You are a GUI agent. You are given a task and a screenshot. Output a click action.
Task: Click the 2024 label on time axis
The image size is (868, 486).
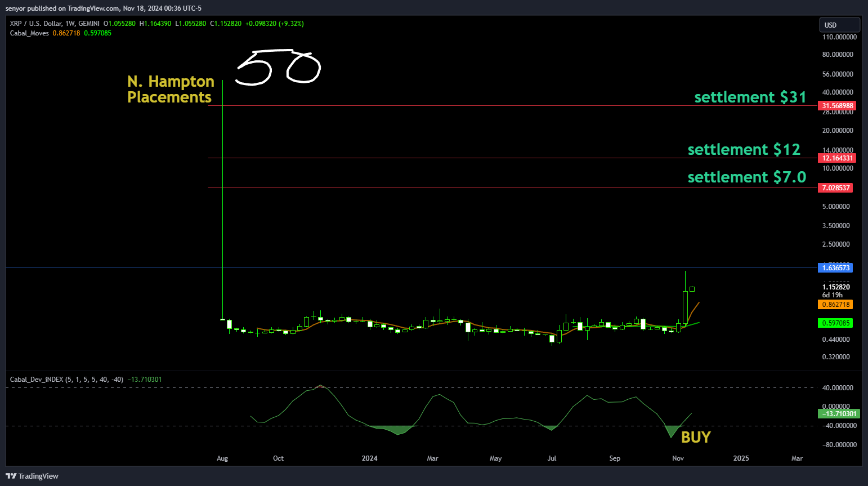tap(369, 458)
